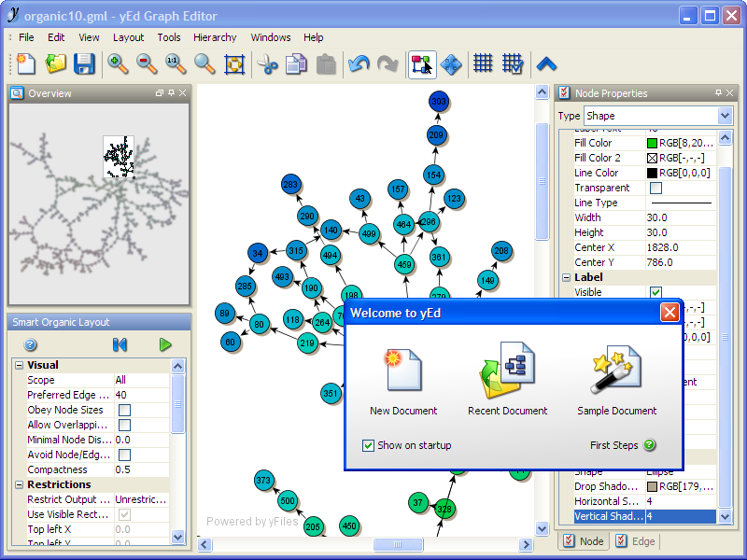Open the View menu
747x560 pixels.
[89, 37]
